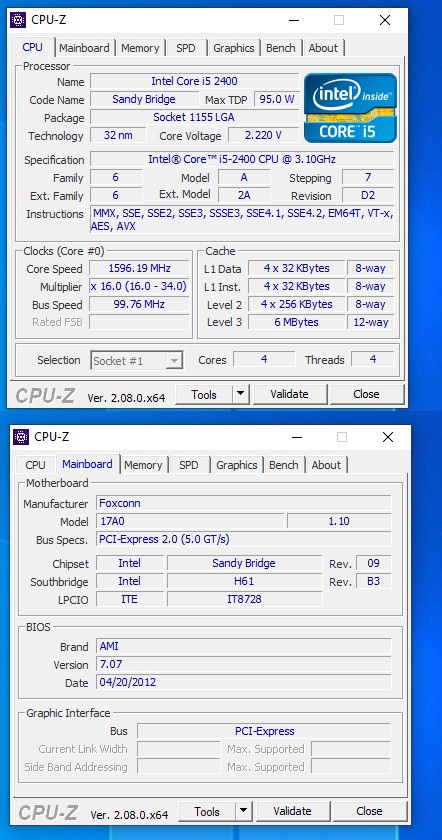Click the Instructions list with MMX, SSE
Viewport: 442px width, 840px height.
coord(242,220)
